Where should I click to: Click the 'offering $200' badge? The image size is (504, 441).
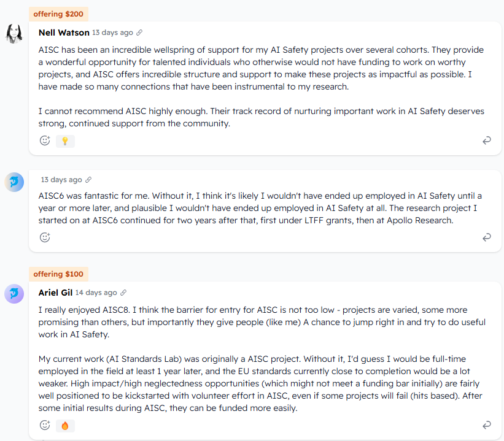pos(58,14)
